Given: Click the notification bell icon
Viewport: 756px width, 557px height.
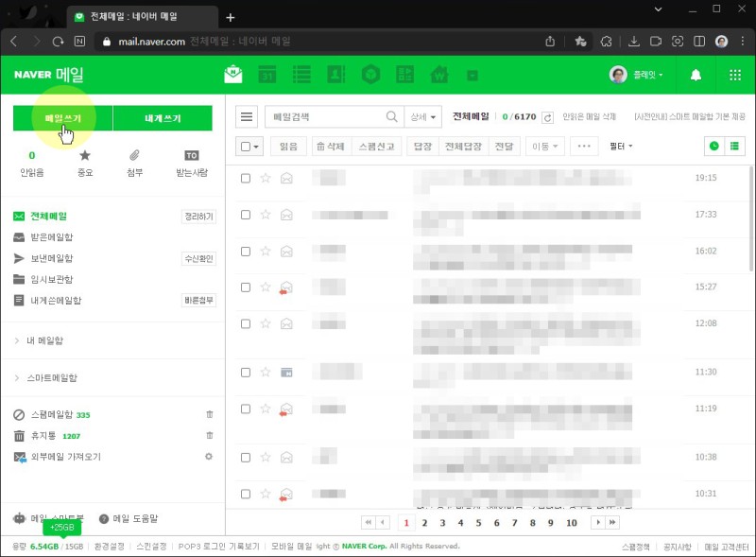Looking at the screenshot, I should (696, 75).
